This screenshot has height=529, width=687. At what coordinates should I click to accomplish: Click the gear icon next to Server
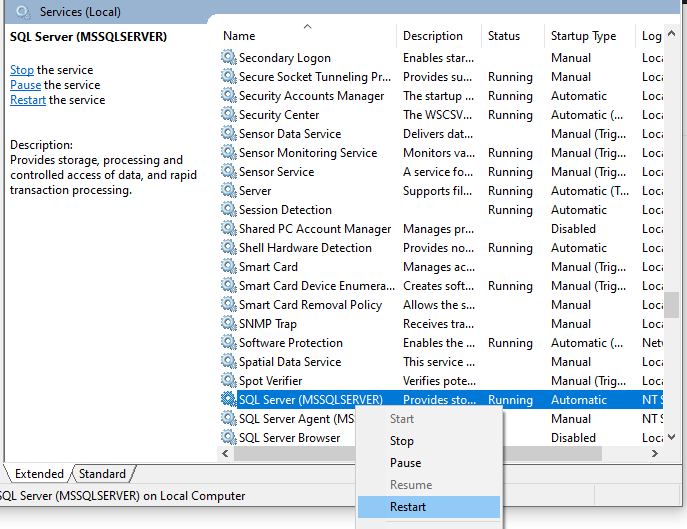[x=228, y=190]
